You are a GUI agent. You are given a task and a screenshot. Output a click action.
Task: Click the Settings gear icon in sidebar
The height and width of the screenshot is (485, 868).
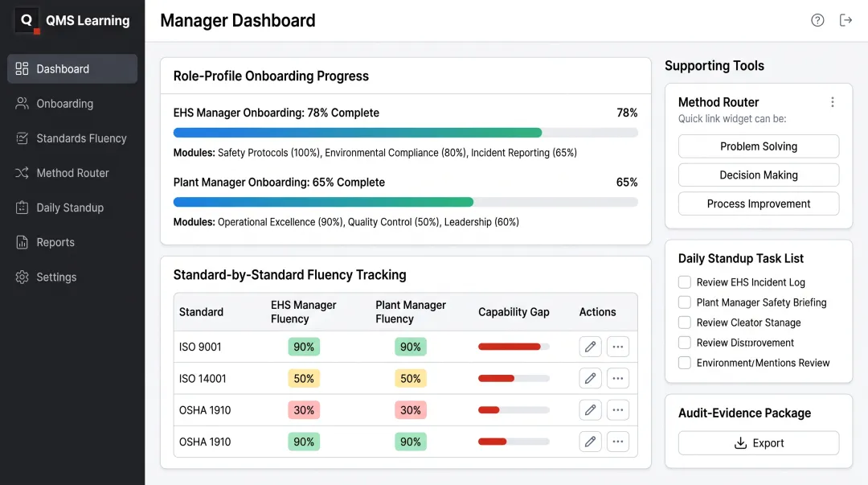[x=22, y=277]
